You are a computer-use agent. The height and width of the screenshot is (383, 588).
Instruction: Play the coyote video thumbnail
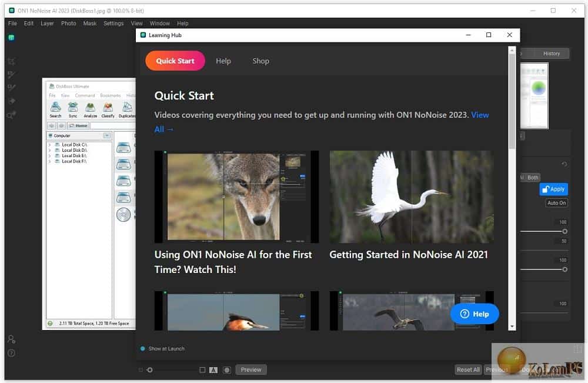(236, 197)
